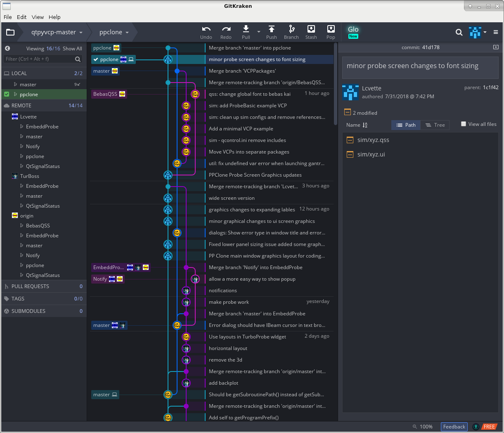
Task: Click the sim/xyz.qss modified file icon
Action: [x=350, y=140]
